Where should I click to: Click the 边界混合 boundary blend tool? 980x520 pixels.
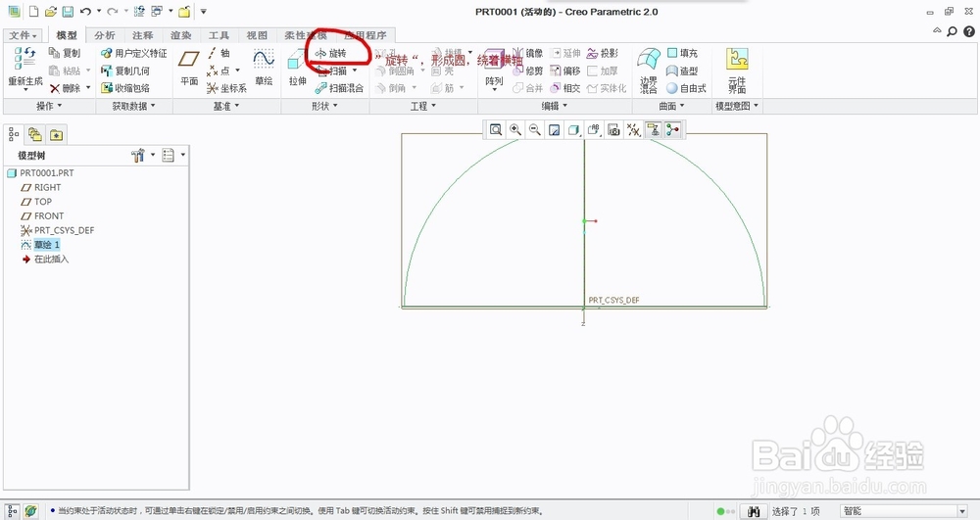tap(648, 70)
